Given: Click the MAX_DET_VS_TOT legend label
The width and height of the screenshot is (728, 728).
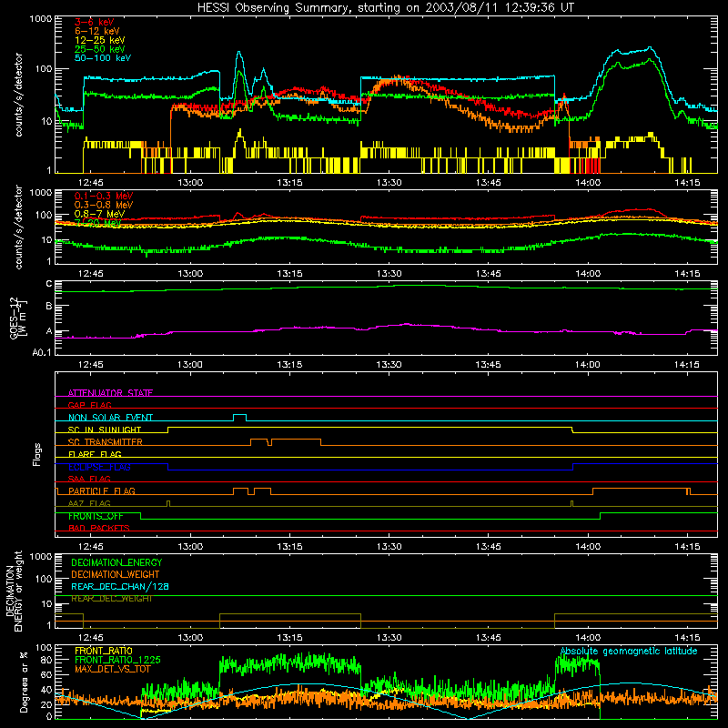Looking at the screenshot, I should [113, 669].
